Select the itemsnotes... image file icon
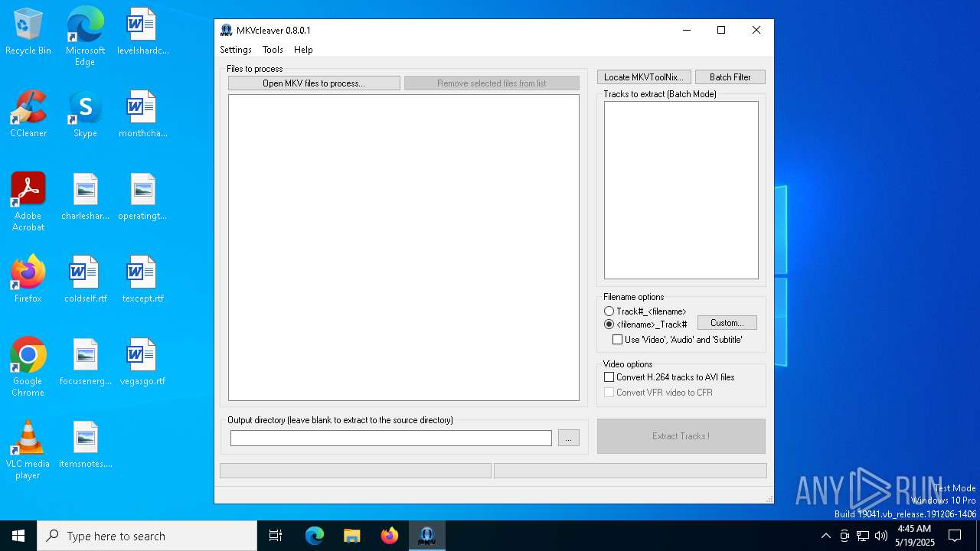 click(x=85, y=445)
